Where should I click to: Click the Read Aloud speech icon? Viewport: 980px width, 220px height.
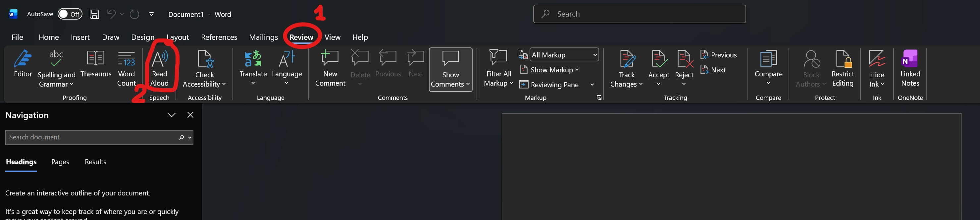(159, 59)
